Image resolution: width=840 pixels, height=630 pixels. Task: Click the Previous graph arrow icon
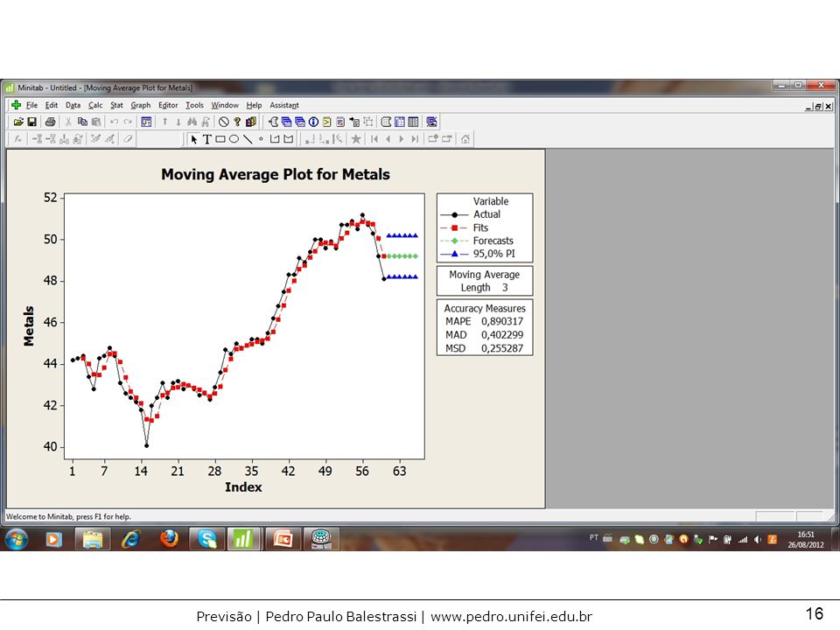click(x=388, y=139)
